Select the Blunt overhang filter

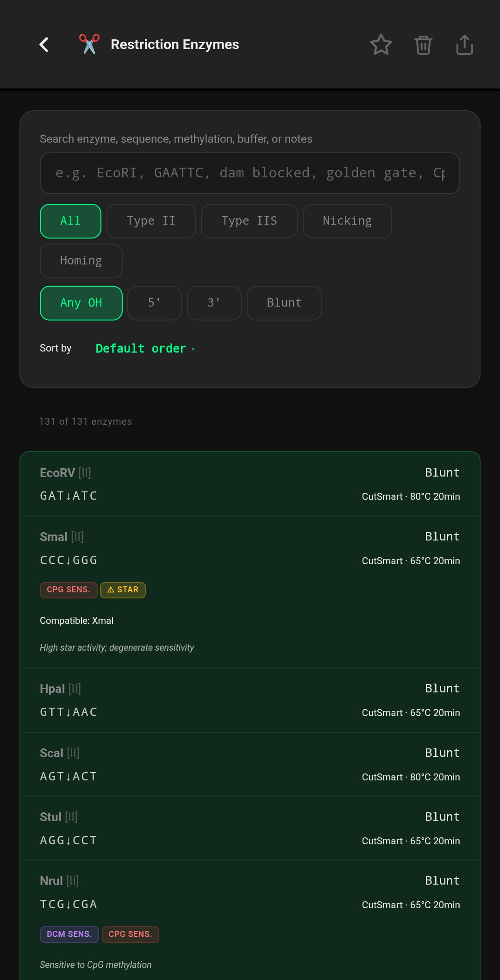point(284,303)
